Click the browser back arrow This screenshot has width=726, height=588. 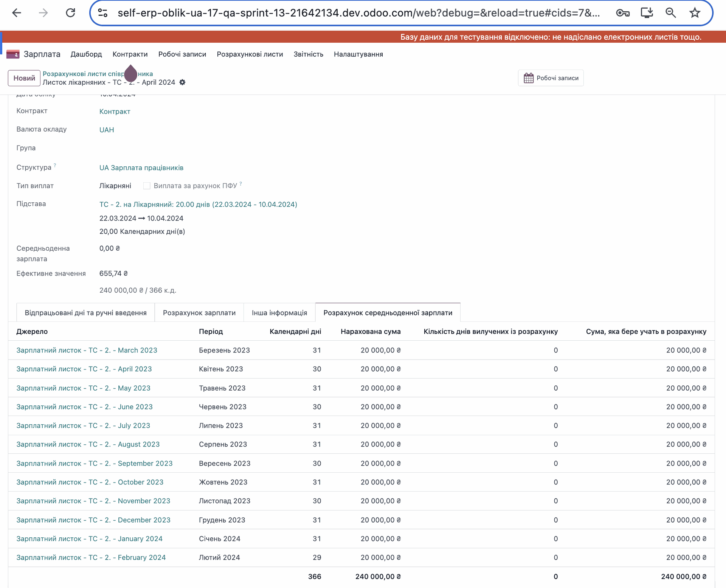[17, 13]
